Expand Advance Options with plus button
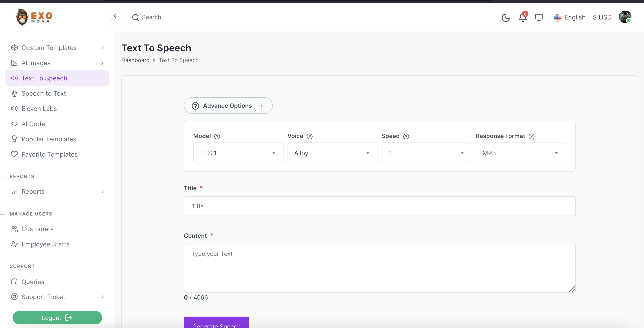The height and width of the screenshot is (328, 644). click(x=261, y=106)
